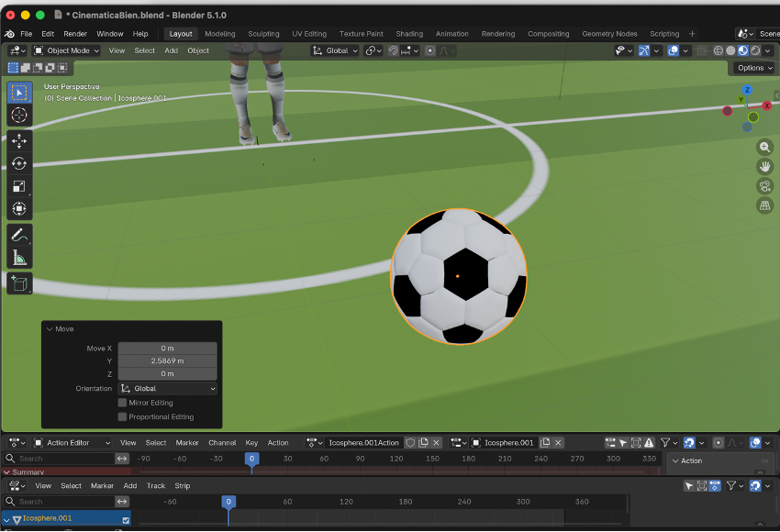Select the Add Cube tool
780x532 pixels.
(19, 283)
